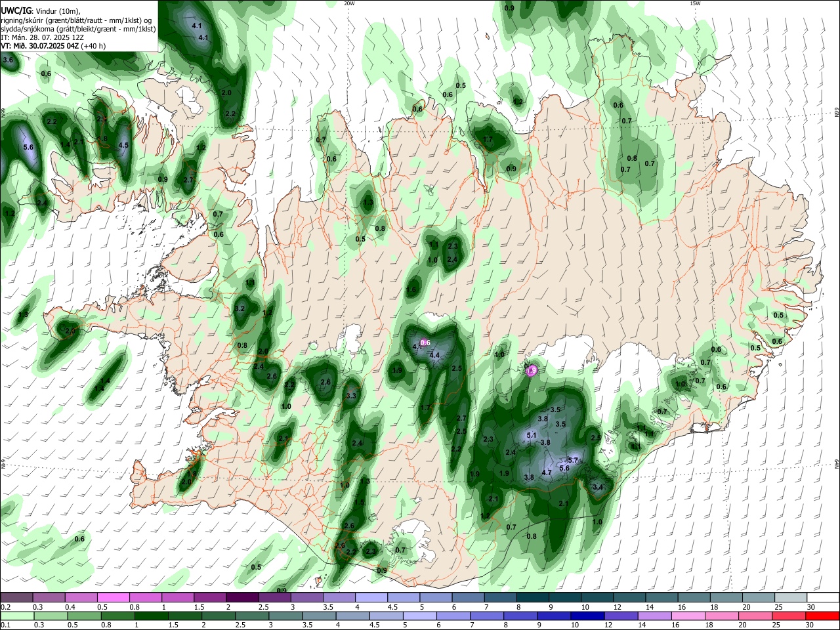Select the bright pink swatch between 0.5 and 0.8 in top legend
Screen dimensions: 840x630
[114, 597]
